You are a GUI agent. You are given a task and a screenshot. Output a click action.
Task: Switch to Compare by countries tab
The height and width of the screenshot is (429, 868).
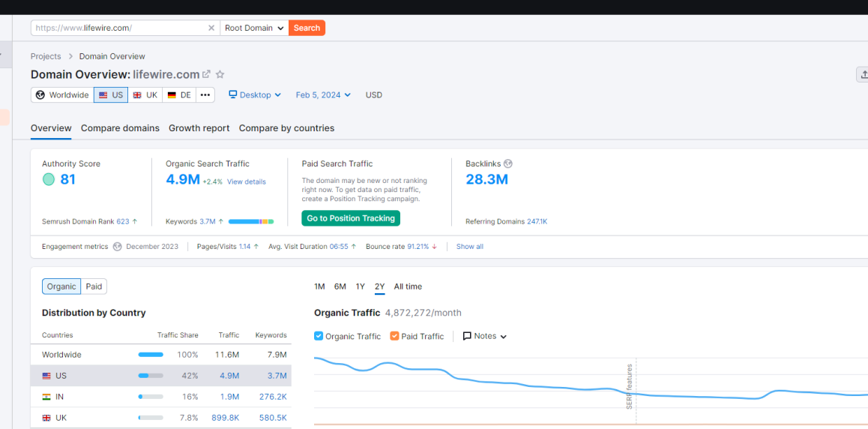point(287,127)
